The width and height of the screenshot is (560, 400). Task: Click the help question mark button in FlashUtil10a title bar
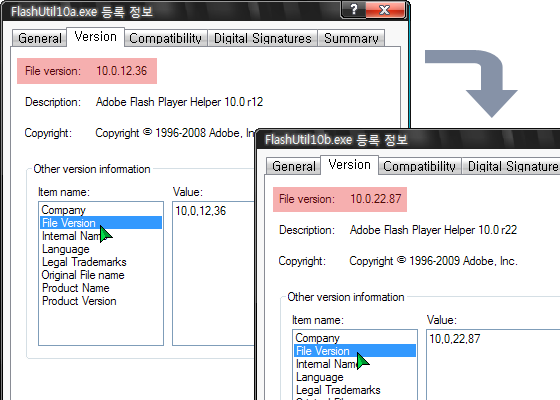point(353,10)
